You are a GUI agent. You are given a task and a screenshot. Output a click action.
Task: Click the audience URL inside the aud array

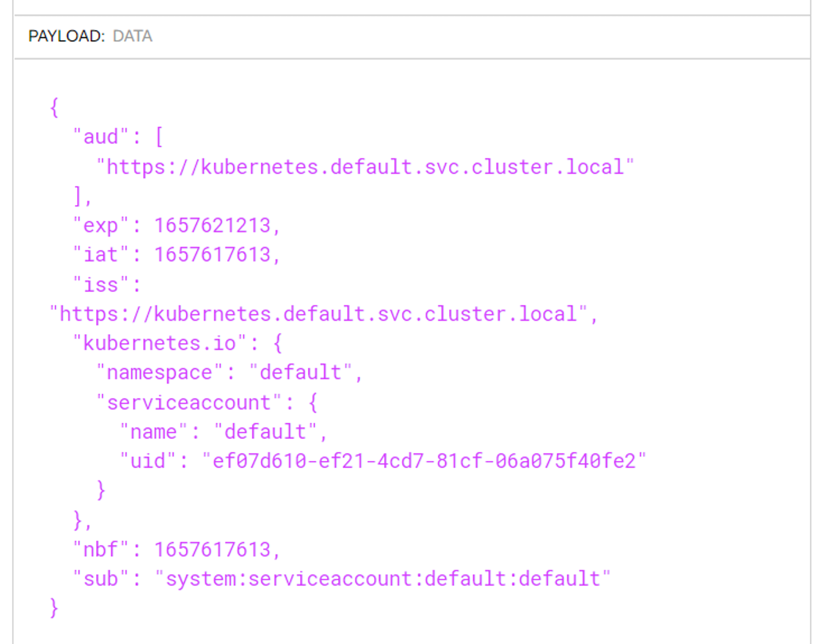[365, 168]
